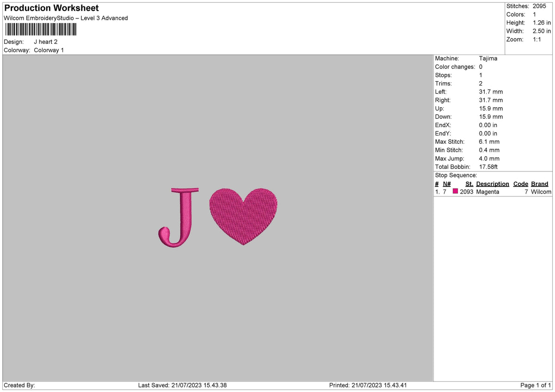This screenshot has width=555, height=392.
Task: Click the Created By footer field
Action: (x=19, y=385)
